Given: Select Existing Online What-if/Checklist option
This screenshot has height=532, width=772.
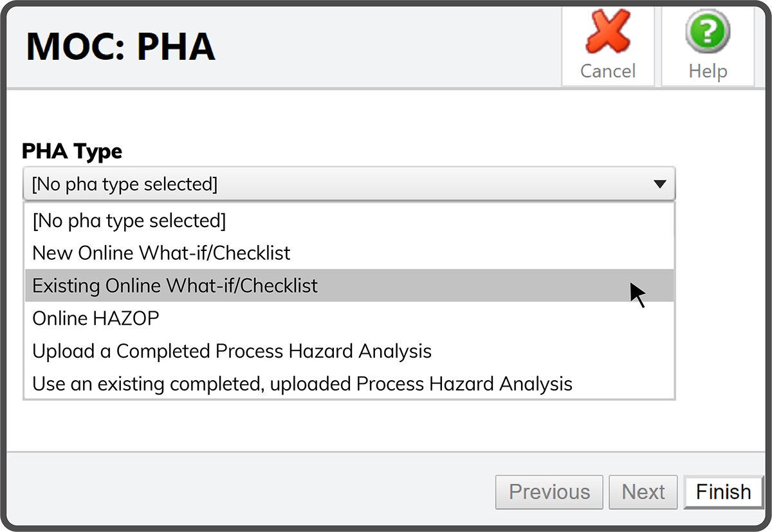Looking at the screenshot, I should 175,286.
